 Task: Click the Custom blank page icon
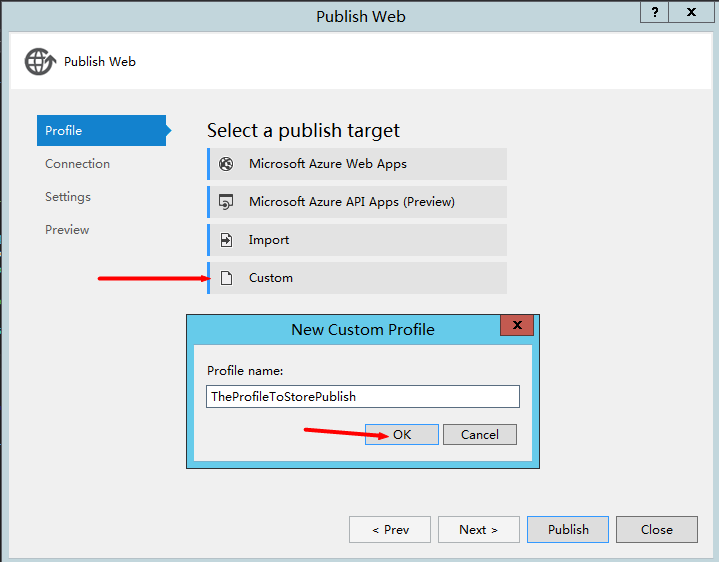(x=227, y=278)
